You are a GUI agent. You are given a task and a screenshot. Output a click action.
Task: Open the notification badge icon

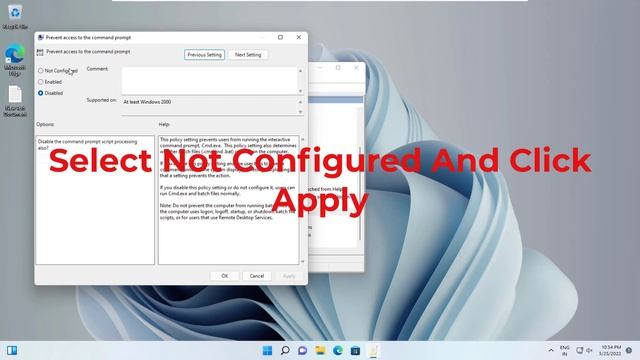(x=629, y=350)
